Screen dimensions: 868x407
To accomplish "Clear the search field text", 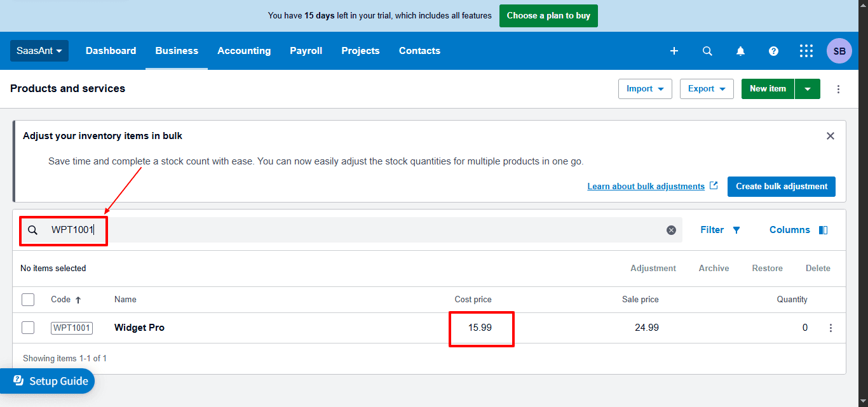I will click(671, 230).
